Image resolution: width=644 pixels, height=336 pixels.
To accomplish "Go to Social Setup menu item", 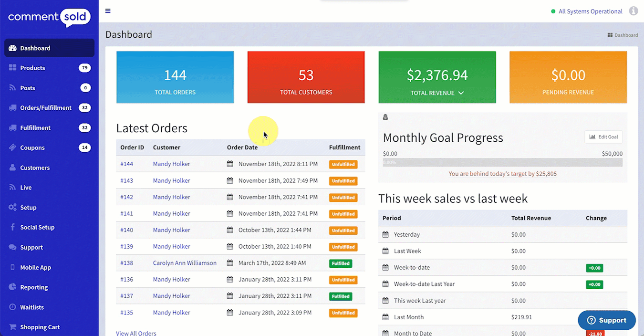I will tap(37, 228).
